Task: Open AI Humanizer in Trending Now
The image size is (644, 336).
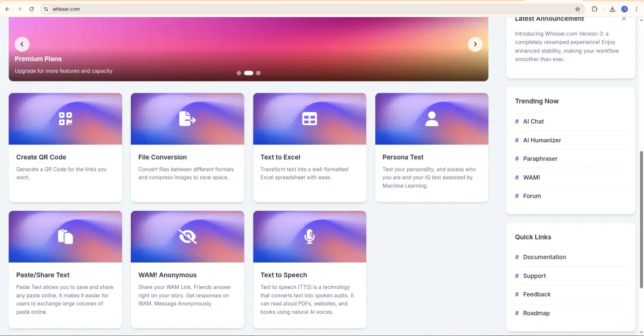Action: [542, 140]
